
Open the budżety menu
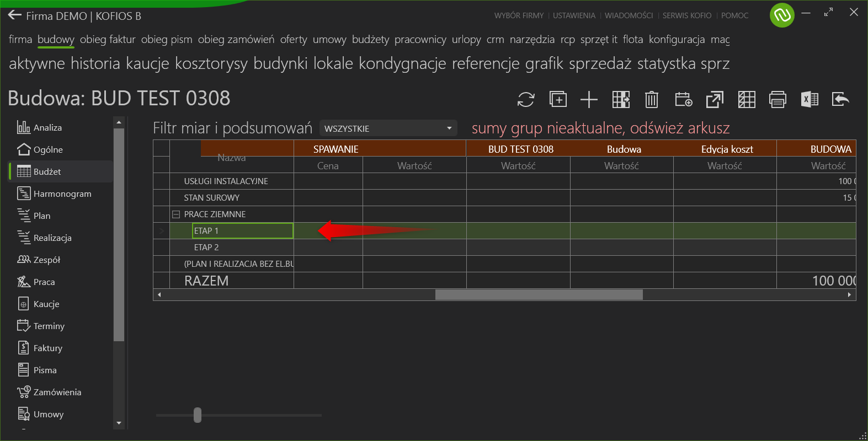(x=371, y=39)
